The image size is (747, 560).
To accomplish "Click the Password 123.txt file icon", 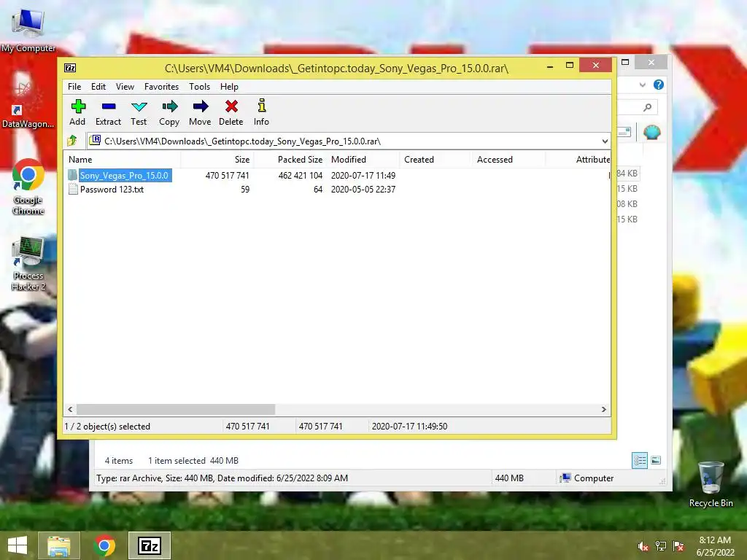I will point(73,189).
